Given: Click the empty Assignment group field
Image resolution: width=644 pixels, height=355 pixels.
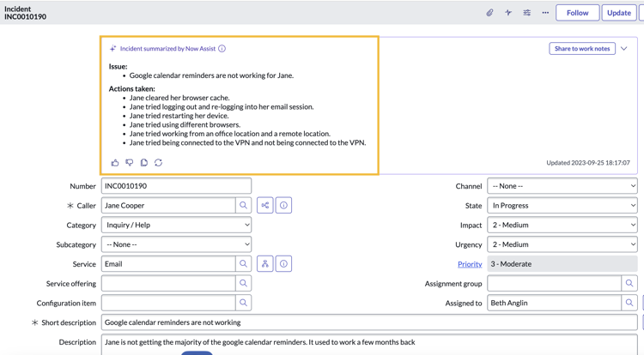Looking at the screenshot, I should 555,283.
